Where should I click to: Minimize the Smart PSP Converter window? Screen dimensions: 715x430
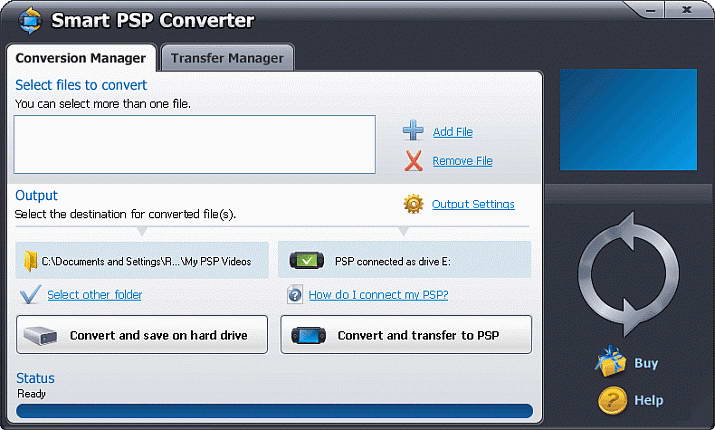[650, 10]
